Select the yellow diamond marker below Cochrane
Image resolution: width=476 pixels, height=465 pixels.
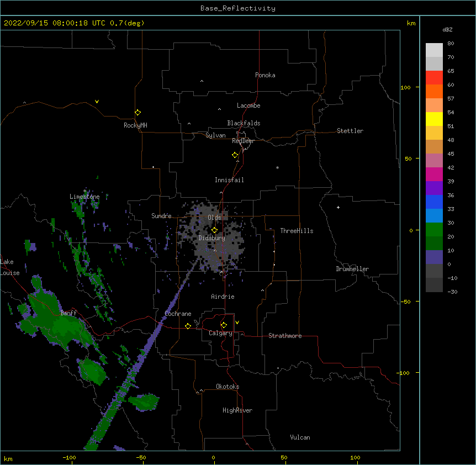point(188,326)
